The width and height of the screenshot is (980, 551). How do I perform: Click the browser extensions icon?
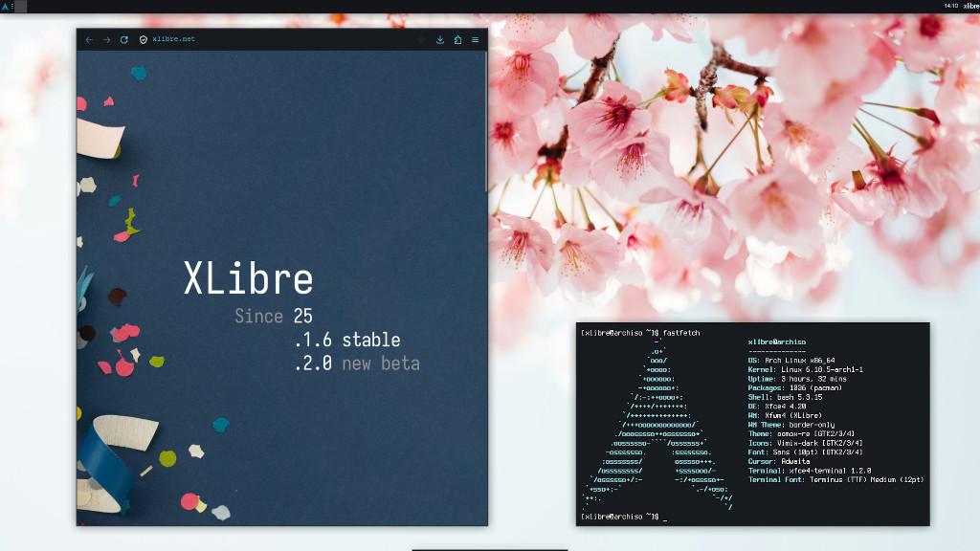coord(457,39)
